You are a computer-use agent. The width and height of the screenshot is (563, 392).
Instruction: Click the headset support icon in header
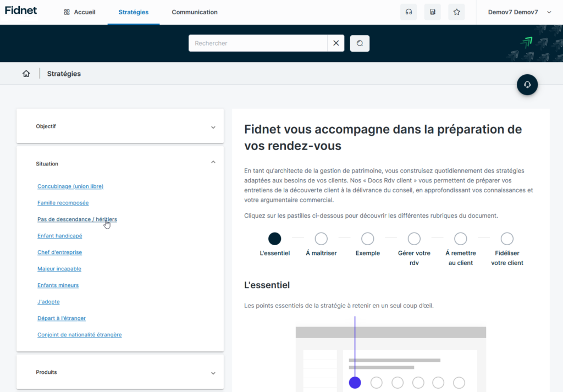click(409, 12)
